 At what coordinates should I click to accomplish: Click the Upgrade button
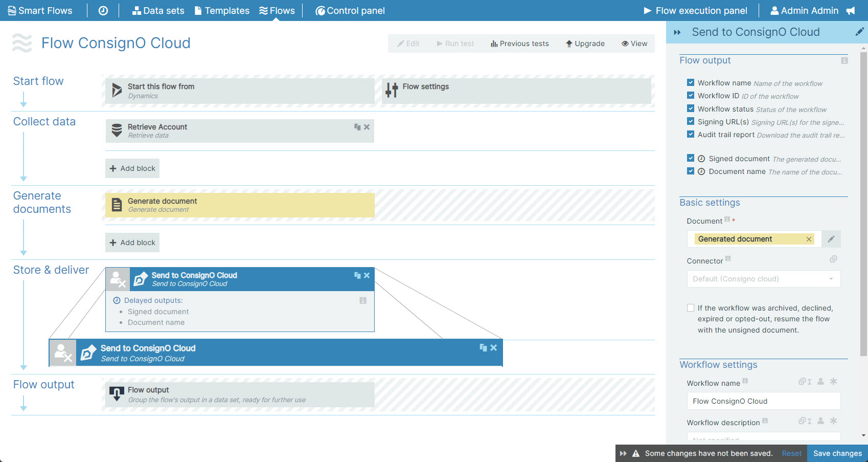click(x=585, y=43)
